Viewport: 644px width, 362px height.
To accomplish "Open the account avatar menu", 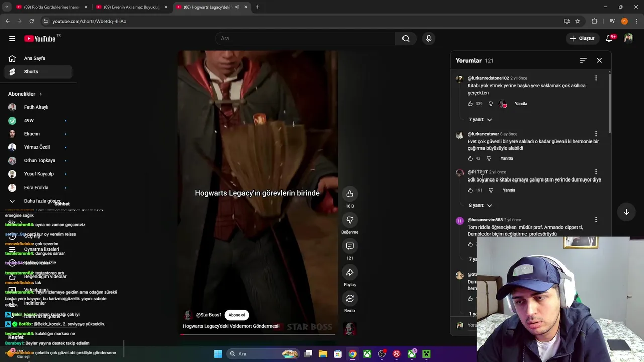I will pyautogui.click(x=628, y=38).
